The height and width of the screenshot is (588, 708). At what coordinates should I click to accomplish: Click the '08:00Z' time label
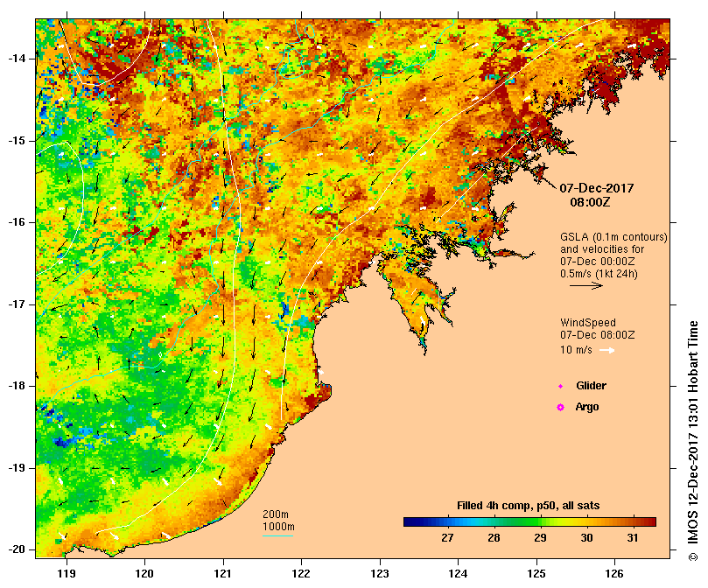590,202
